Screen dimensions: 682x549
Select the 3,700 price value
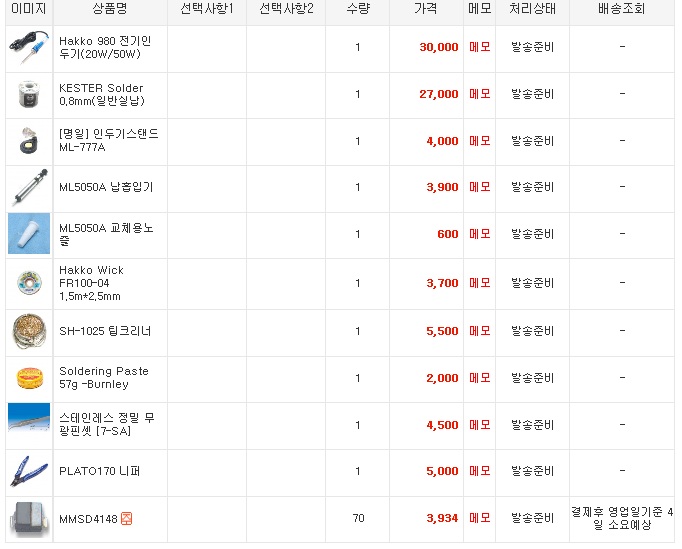442,283
